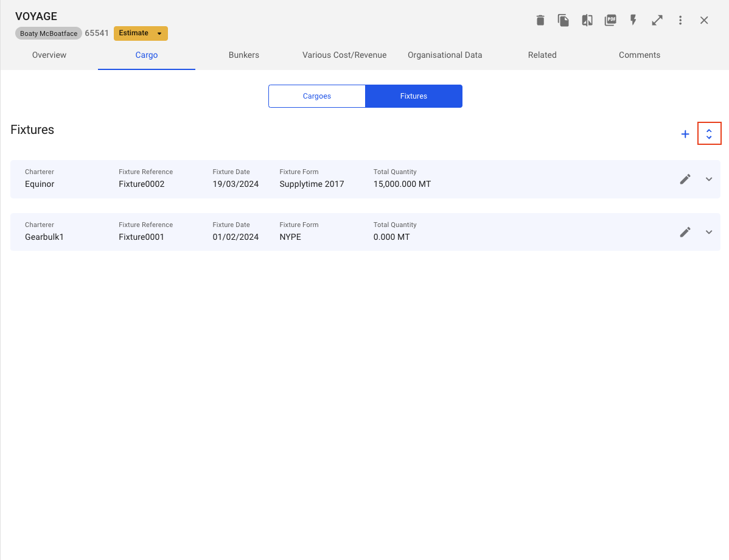Screen dimensions: 729x560
Task: Click the copy voyage icon
Action: [563, 21]
